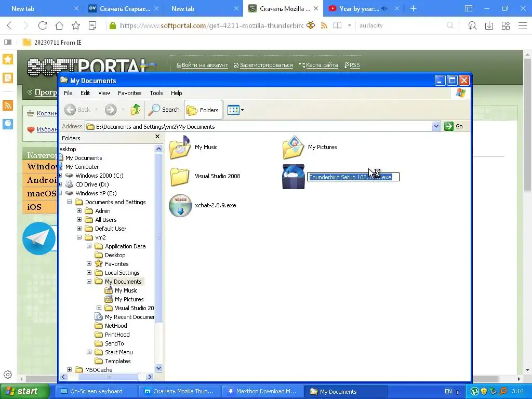Open Favorites menu in My Documents

[129, 93]
